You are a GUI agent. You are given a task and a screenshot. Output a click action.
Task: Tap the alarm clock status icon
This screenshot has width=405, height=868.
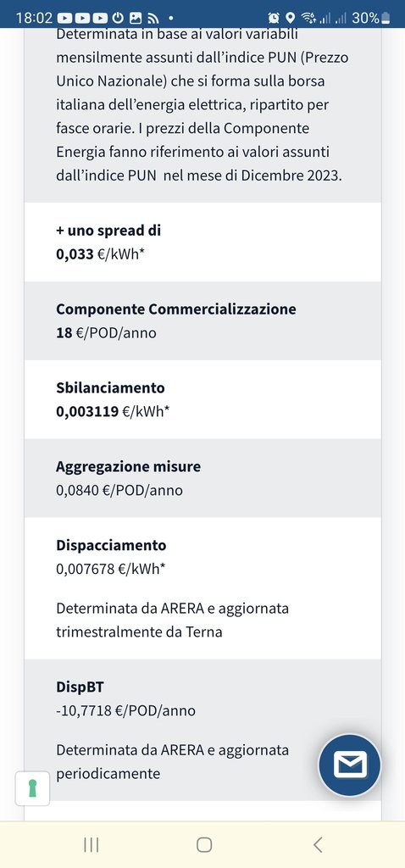[x=274, y=18]
